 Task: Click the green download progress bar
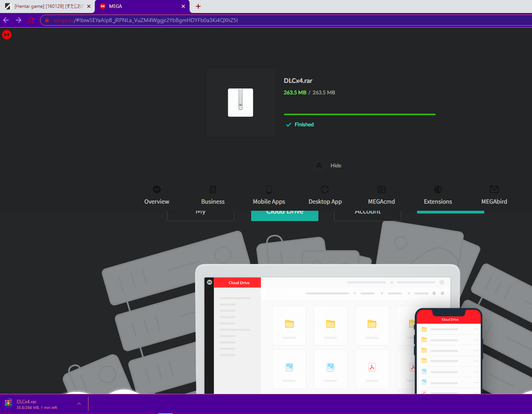(x=359, y=114)
